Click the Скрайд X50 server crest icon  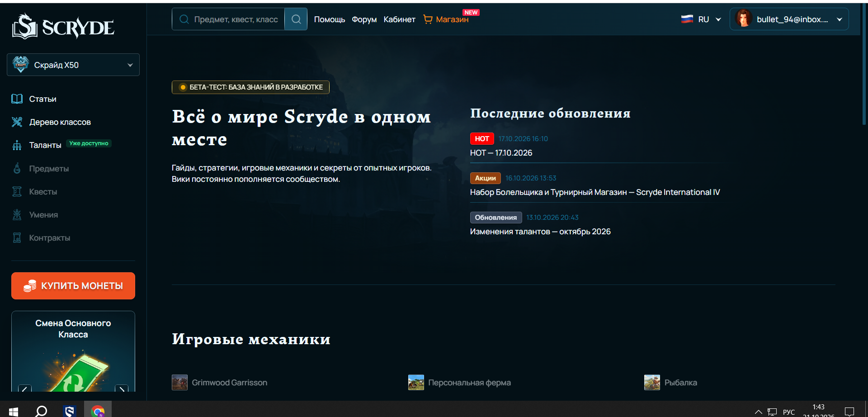click(21, 65)
